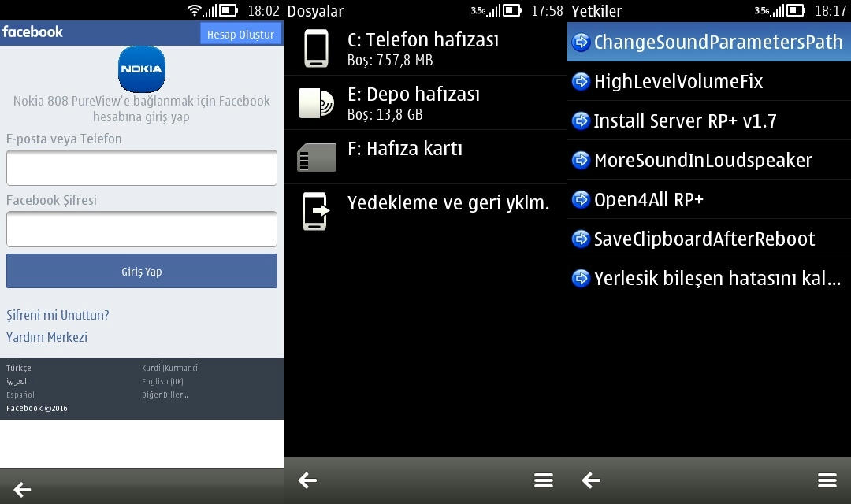
Task: Select Install Server RP+ v1.7 patch
Action: point(709,120)
